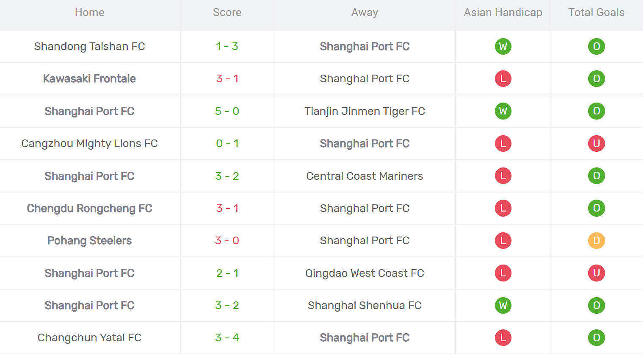Open the Kawasaki Frontale team link
644x354 pixels.
tap(89, 78)
